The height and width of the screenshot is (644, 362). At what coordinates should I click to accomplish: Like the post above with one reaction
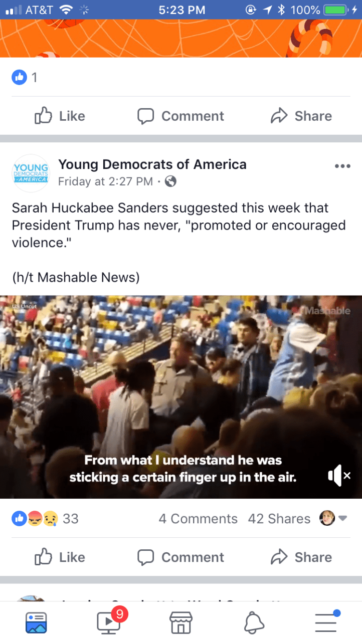(x=60, y=116)
